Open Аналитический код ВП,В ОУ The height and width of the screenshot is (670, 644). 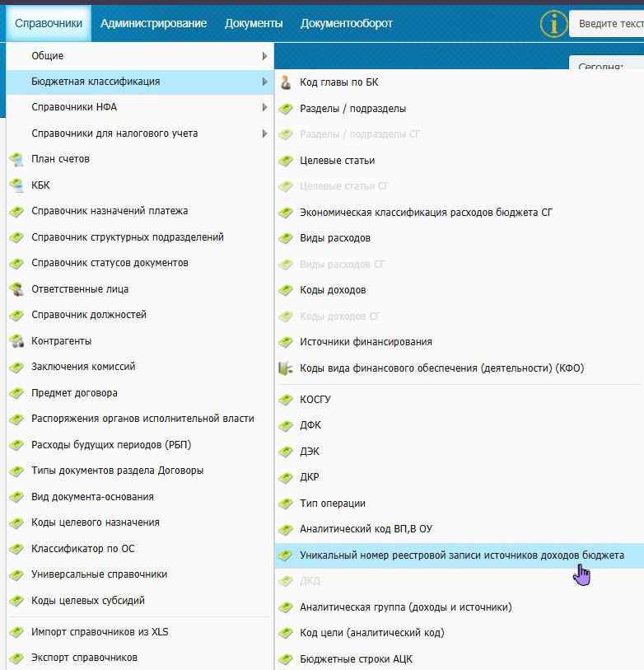click(x=459, y=529)
